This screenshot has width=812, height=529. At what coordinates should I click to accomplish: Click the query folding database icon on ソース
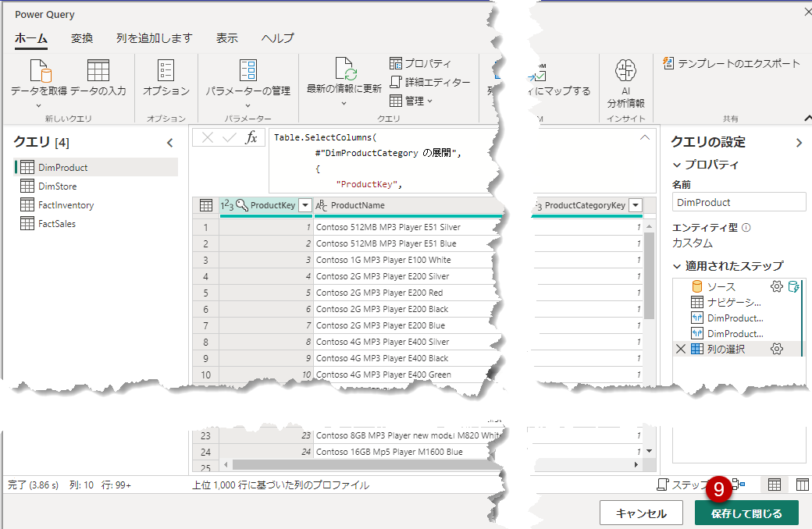(793, 286)
